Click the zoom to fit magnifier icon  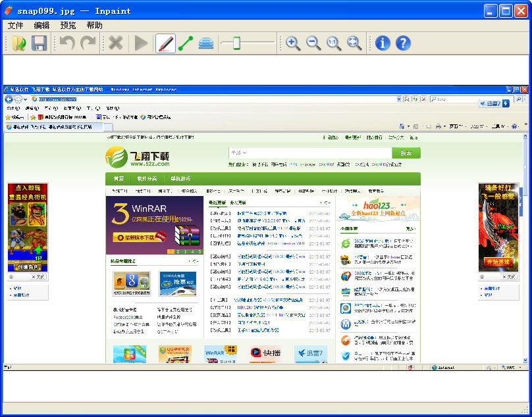[354, 43]
